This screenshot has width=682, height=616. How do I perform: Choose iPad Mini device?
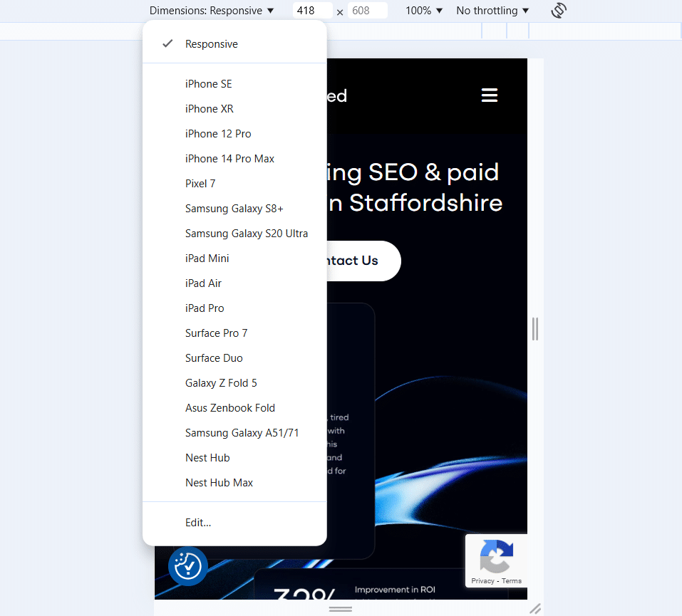coord(234,259)
